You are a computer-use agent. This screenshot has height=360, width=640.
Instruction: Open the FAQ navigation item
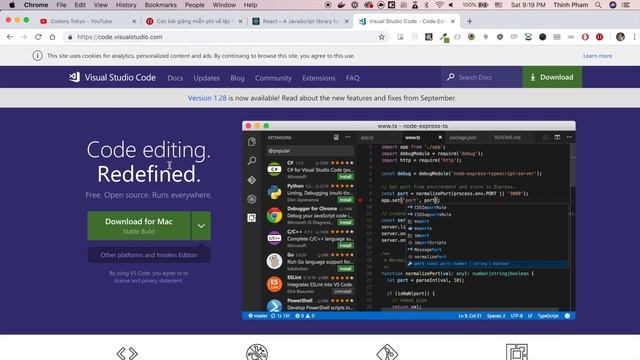[x=353, y=78]
